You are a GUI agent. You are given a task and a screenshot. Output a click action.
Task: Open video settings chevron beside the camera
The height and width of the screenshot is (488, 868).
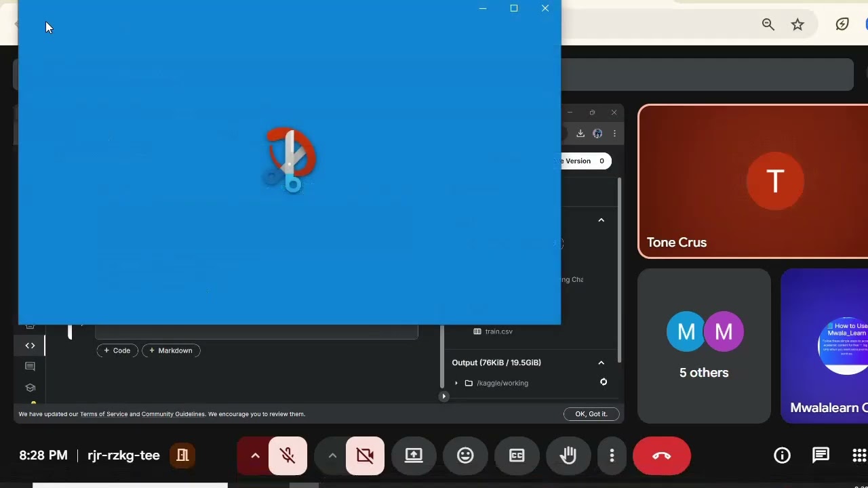[332, 455]
